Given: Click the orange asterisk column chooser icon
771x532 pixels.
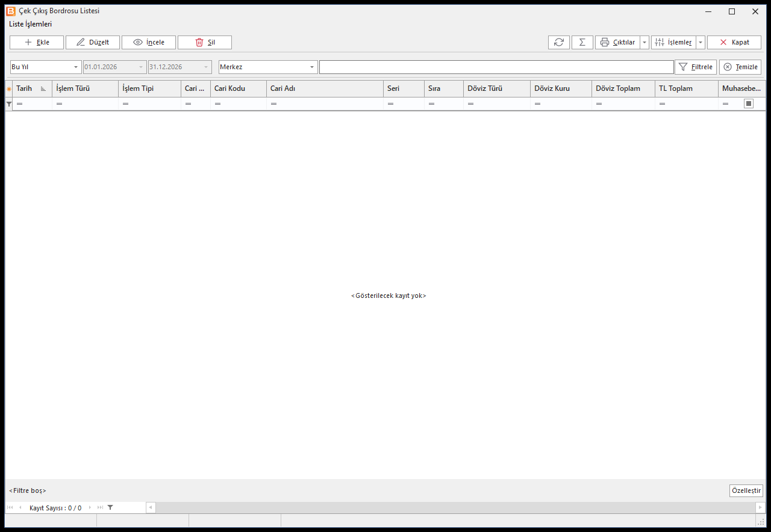Looking at the screenshot, I should click(x=9, y=89).
